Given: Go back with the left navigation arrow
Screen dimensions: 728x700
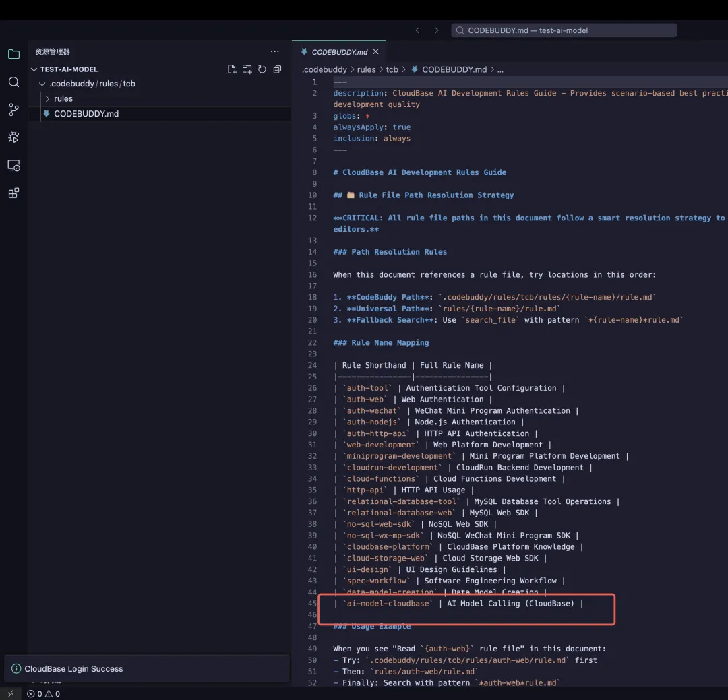Looking at the screenshot, I should click(x=417, y=30).
